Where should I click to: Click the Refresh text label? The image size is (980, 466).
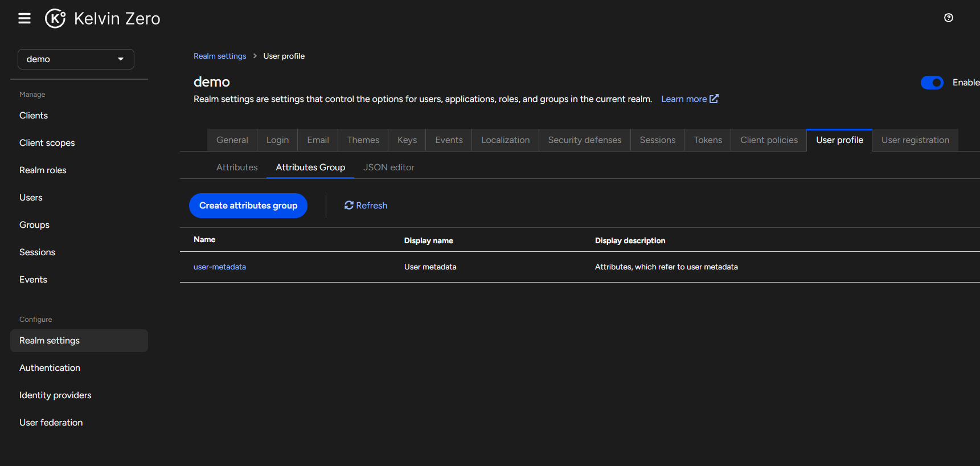coord(372,206)
